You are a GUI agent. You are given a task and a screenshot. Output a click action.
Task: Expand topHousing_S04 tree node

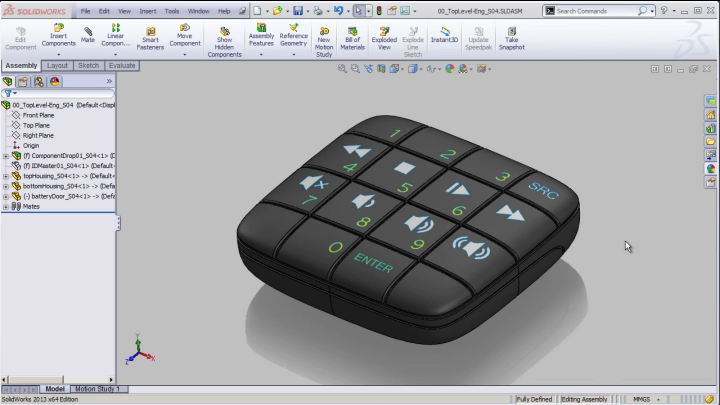6,176
